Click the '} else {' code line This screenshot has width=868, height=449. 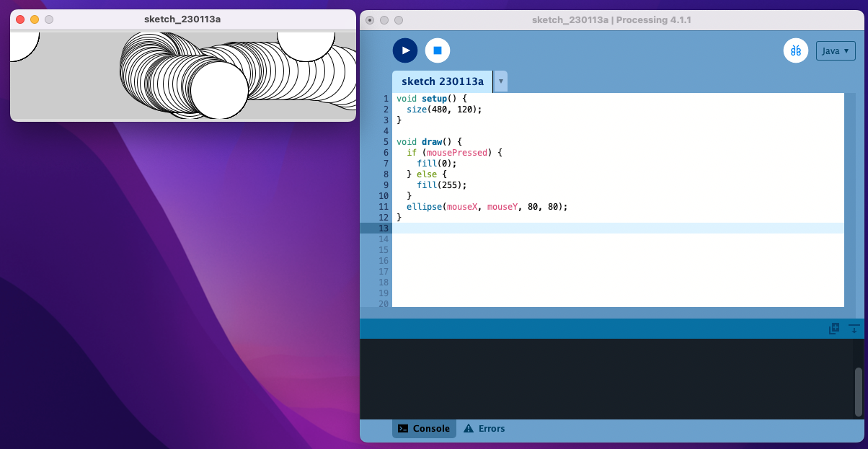(x=427, y=174)
